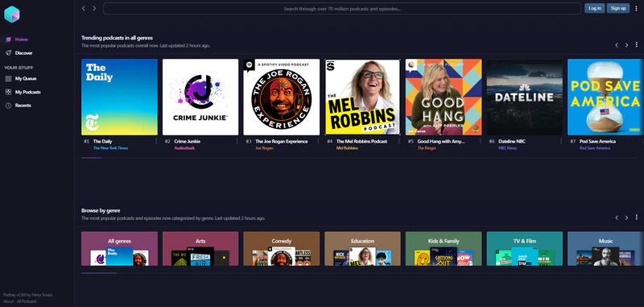Show previous trending podcasts
644x307 pixels.
(x=617, y=45)
